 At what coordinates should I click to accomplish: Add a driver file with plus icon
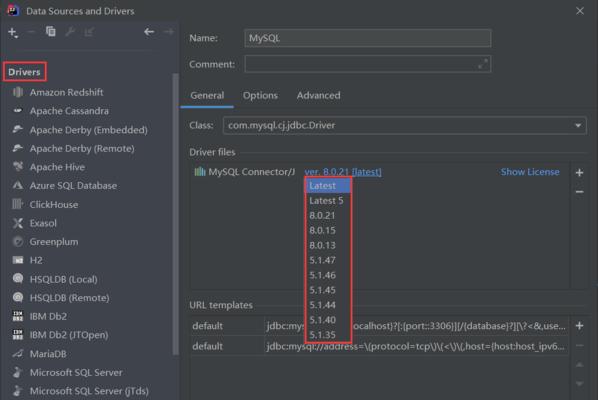(579, 173)
